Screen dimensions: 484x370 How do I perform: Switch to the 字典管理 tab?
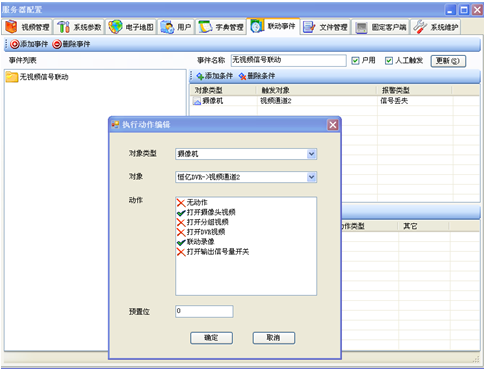pos(221,27)
